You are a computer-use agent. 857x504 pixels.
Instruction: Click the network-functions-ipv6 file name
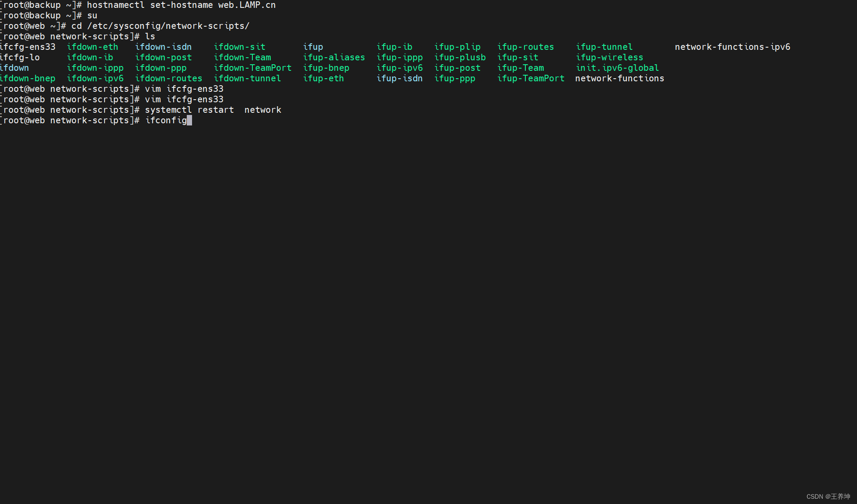(732, 47)
